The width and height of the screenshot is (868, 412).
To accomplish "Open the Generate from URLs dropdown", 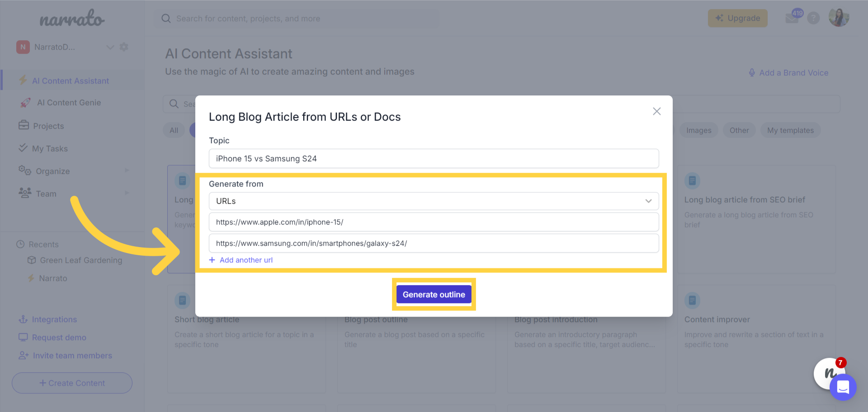I will [x=434, y=201].
